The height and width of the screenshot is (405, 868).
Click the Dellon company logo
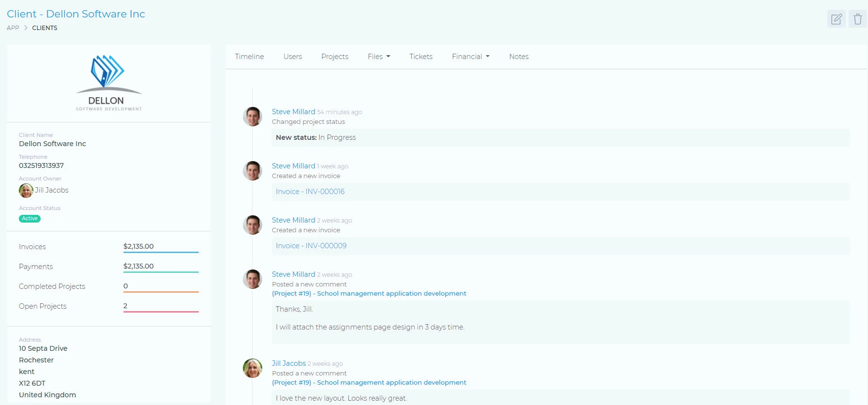point(108,82)
